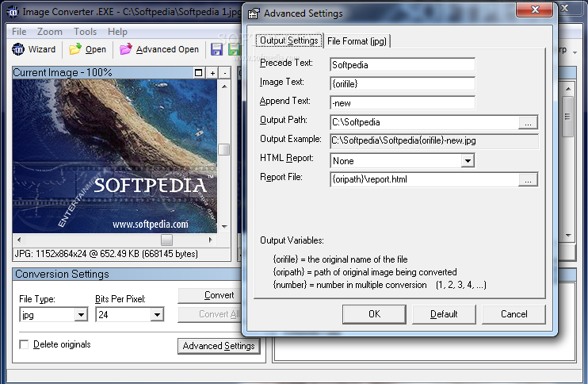
Task: Click the JPG 1152x864x24 file info text
Action: pyautogui.click(x=106, y=254)
